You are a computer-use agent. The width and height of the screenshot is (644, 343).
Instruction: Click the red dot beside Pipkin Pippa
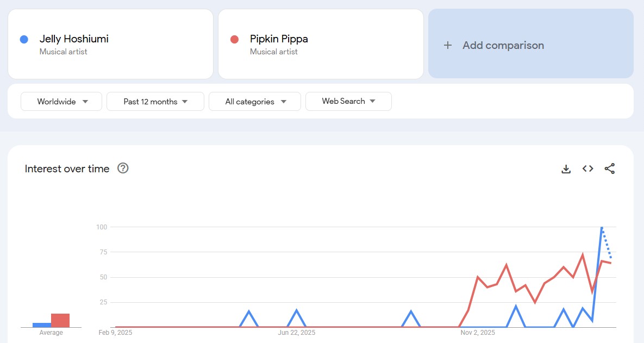click(235, 40)
